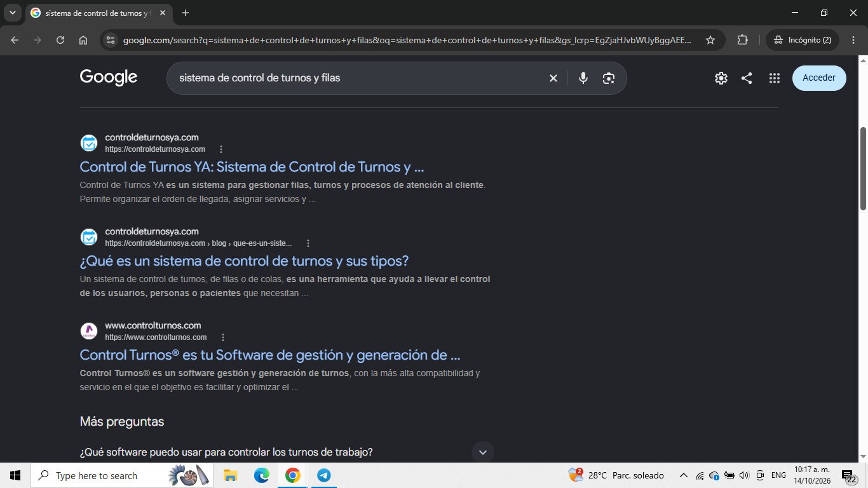Screen dimensions: 868x488
Task: Open more options for first controldeturnosya.com result
Action: (221, 149)
